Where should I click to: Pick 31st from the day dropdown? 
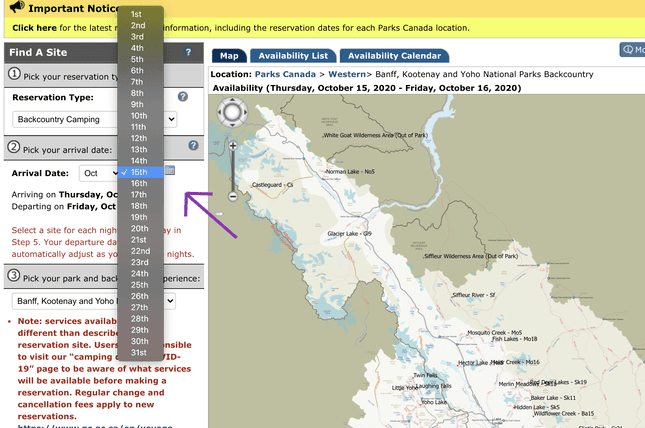coord(138,352)
